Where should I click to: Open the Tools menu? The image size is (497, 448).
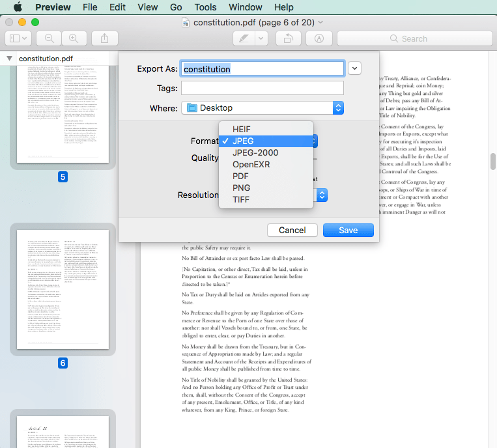click(x=205, y=7)
